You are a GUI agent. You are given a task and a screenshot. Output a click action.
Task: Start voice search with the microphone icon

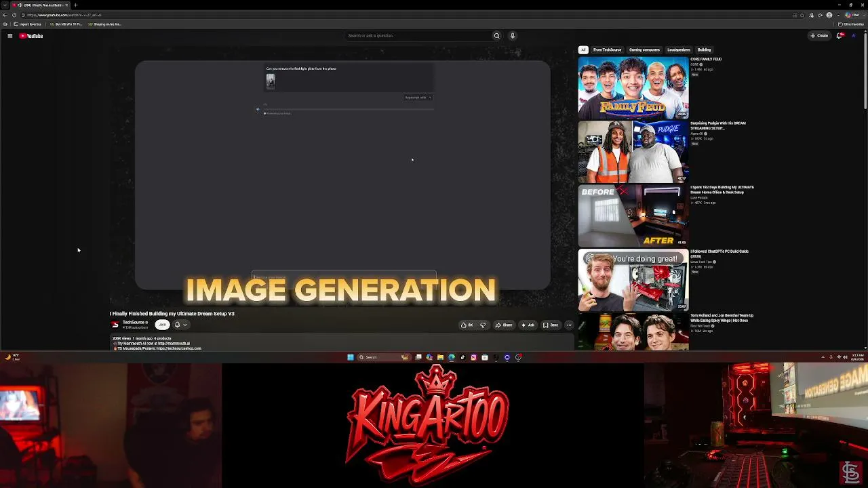(513, 36)
